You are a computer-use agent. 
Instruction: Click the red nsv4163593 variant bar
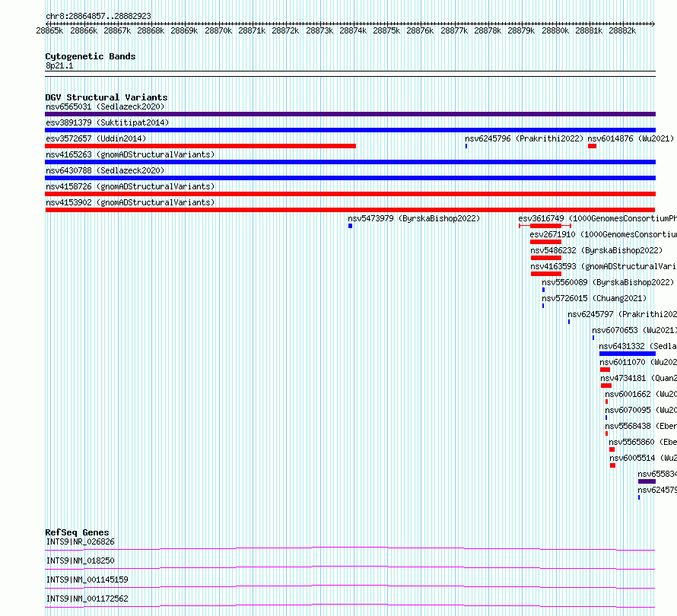tap(545, 274)
